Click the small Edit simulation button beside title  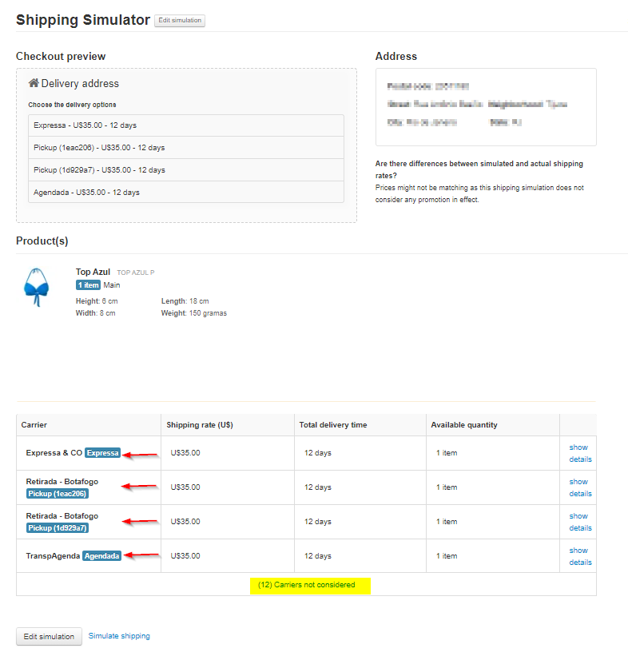tap(180, 20)
